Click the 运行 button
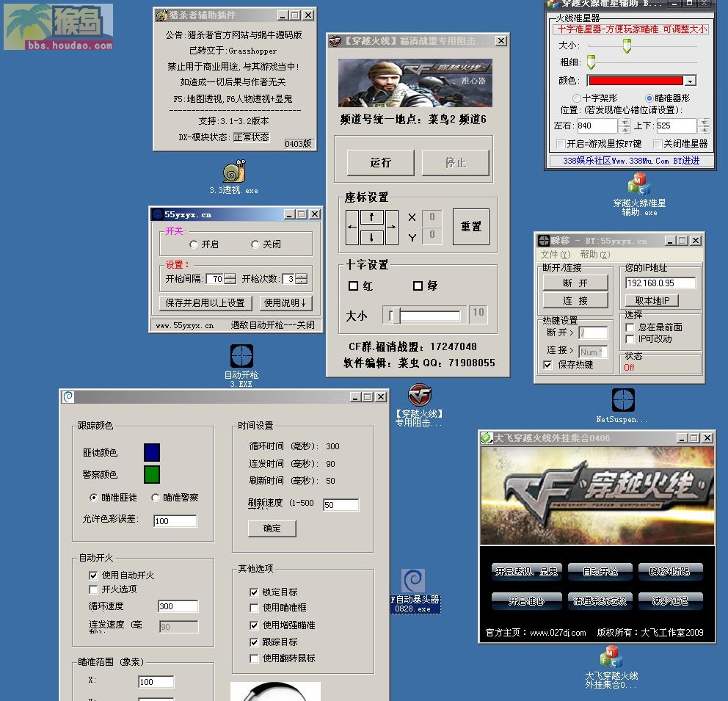 click(381, 162)
